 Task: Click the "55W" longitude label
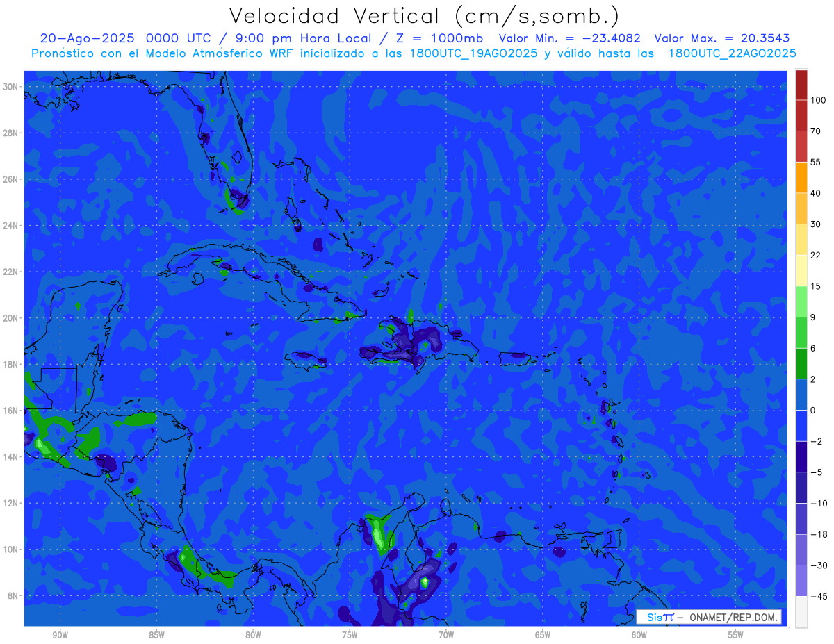[735, 635]
